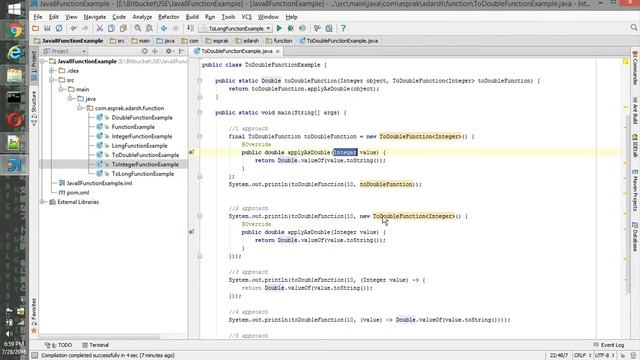This screenshot has width=640, height=360.
Task: Select pom.xml in project tree
Action: tap(78, 193)
